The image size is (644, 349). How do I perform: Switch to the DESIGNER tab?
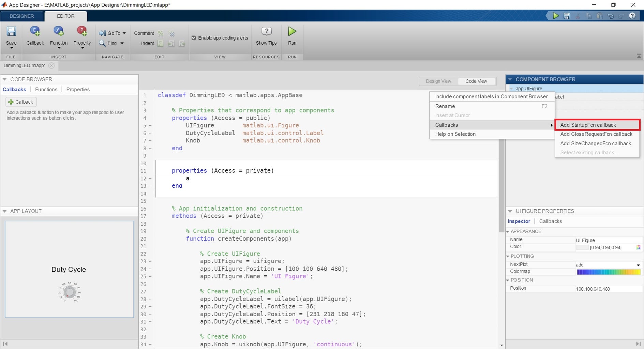click(x=21, y=16)
